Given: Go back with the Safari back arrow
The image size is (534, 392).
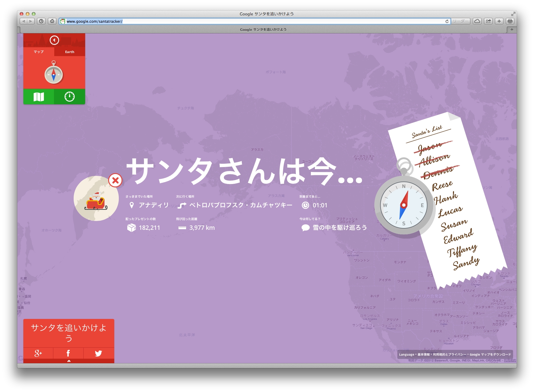Looking at the screenshot, I should point(23,21).
